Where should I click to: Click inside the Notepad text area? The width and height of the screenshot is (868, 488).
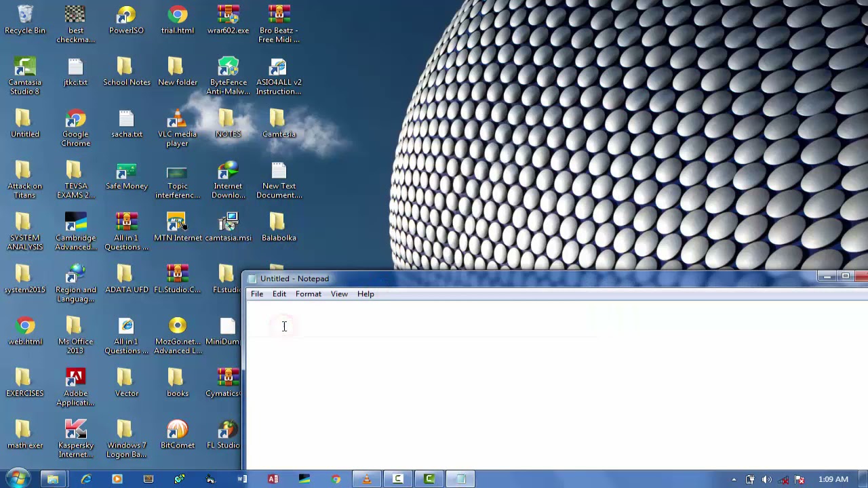(x=556, y=385)
